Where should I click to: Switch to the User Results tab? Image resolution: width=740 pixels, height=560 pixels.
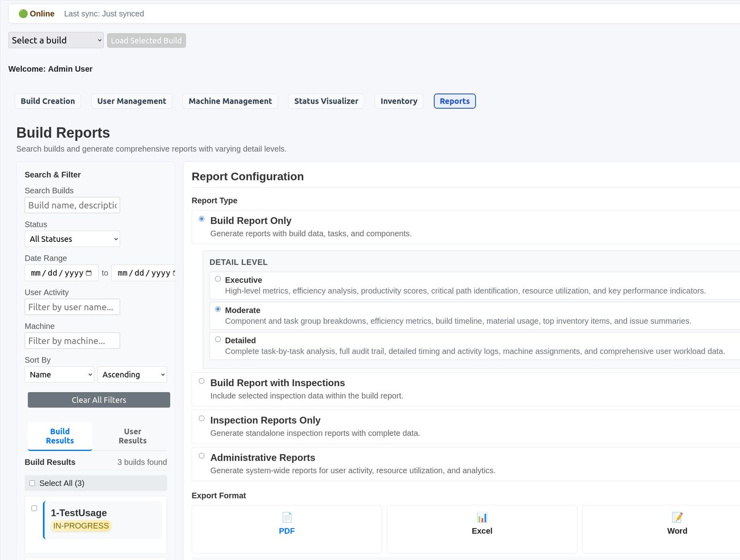coord(132,436)
